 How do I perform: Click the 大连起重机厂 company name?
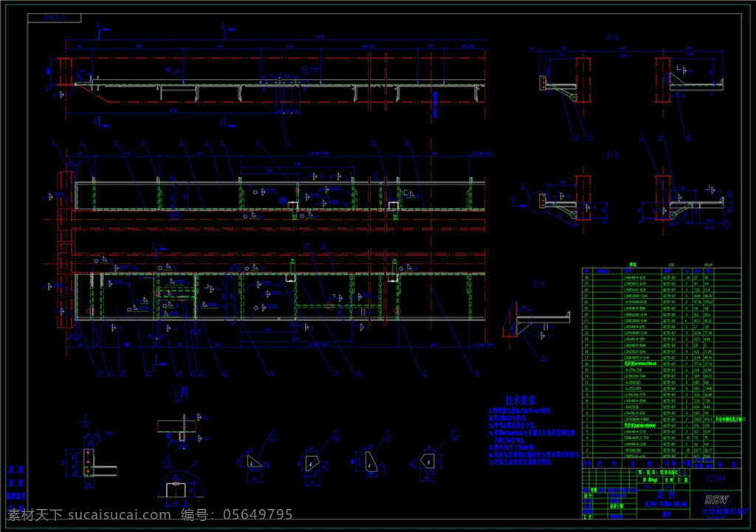725,511
